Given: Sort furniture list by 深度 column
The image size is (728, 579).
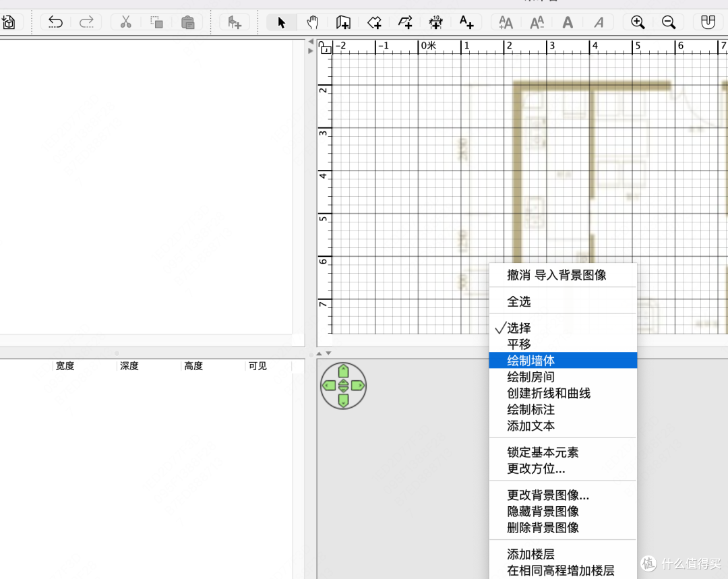Looking at the screenshot, I should pyautogui.click(x=129, y=366).
